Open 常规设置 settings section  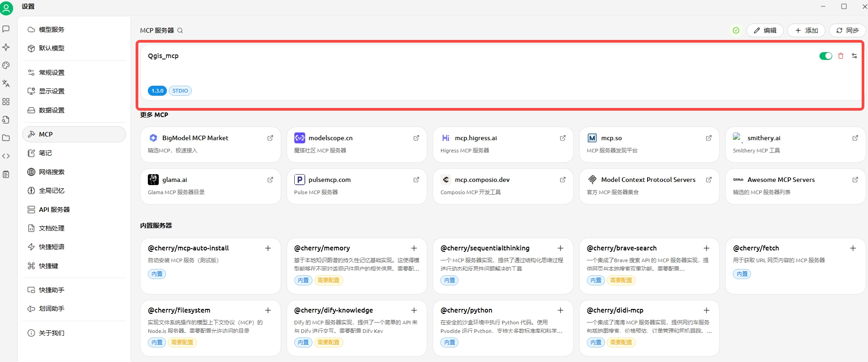(74, 73)
